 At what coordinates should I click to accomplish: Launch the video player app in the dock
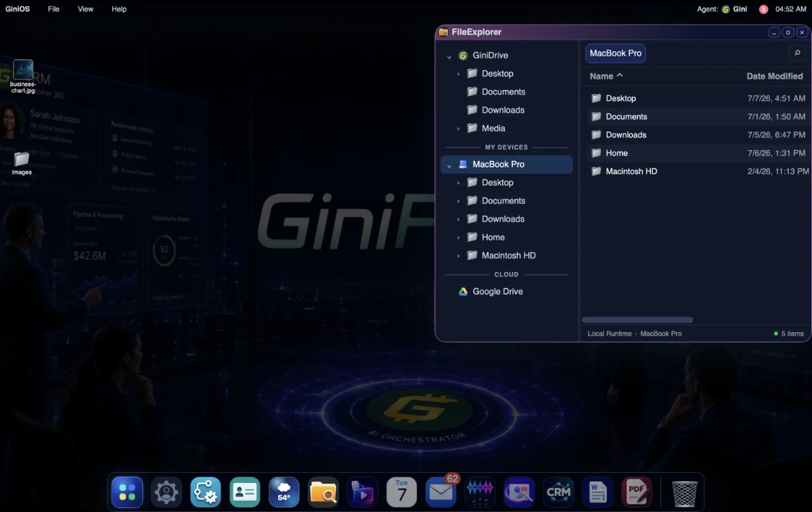(363, 492)
